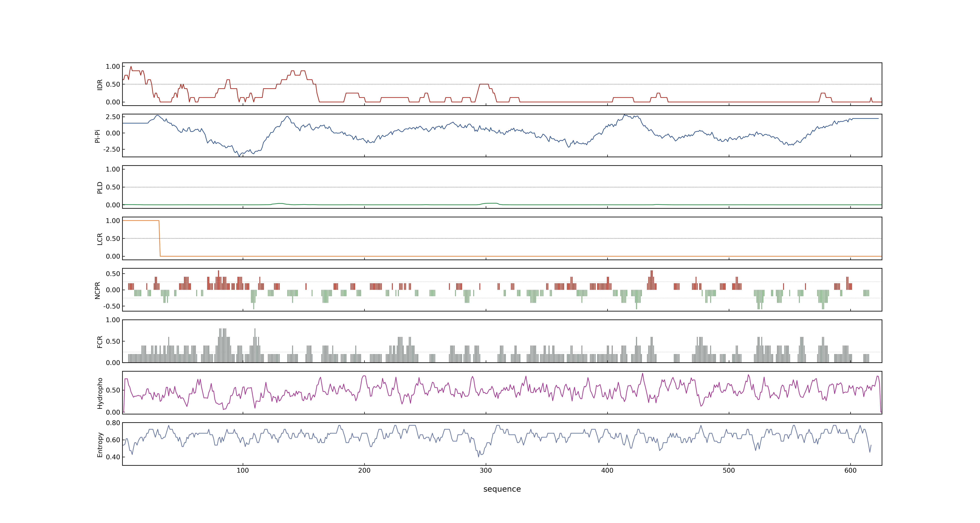Click the red IDR plateau near residue 300

[484, 84]
